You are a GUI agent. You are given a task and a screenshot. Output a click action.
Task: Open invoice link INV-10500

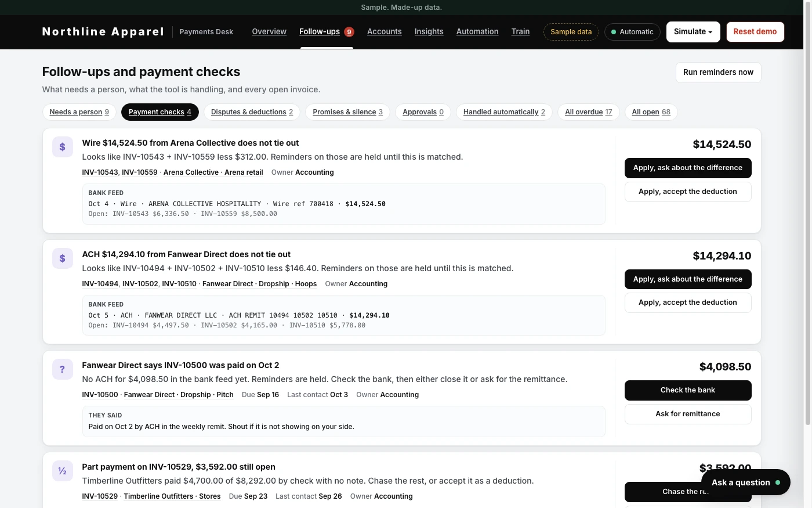pos(100,395)
